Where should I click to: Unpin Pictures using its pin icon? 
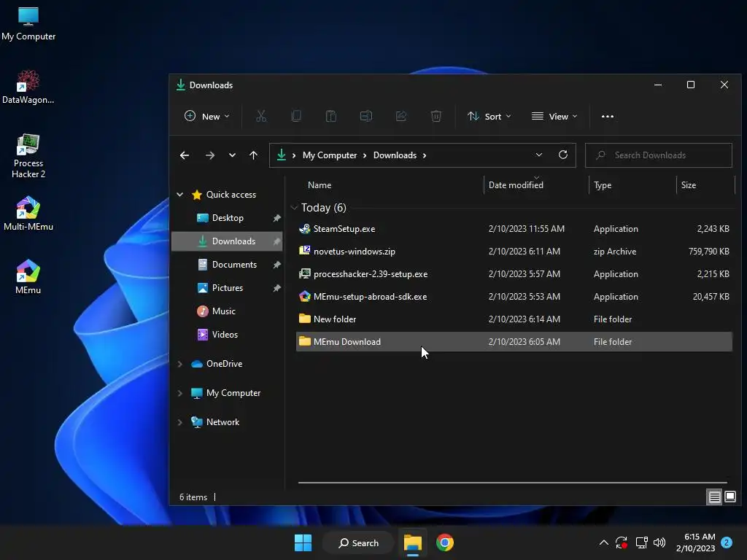(x=276, y=287)
